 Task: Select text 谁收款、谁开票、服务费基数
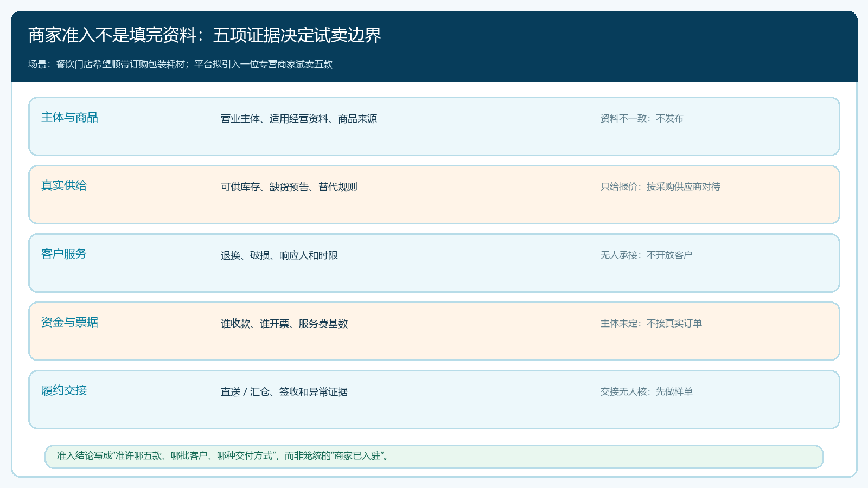click(284, 324)
